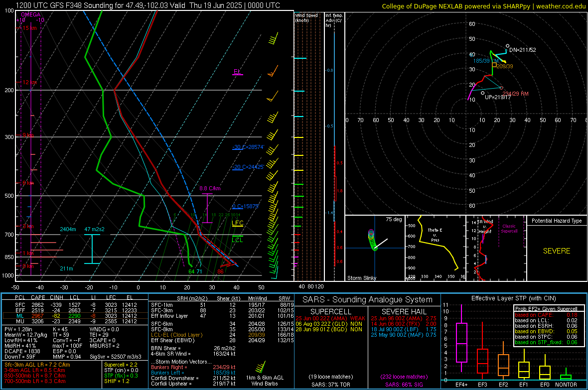The width and height of the screenshot is (588, 390).
Task: Click the orange 209/39 hodograph label
Action: (x=505, y=66)
